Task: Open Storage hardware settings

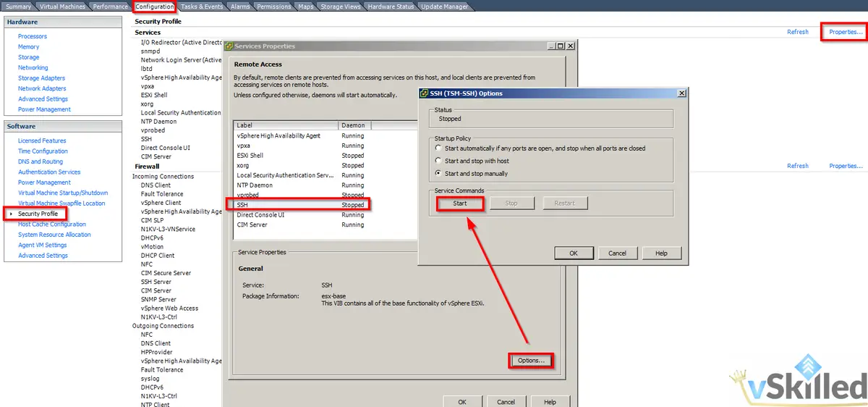Action: click(x=29, y=57)
